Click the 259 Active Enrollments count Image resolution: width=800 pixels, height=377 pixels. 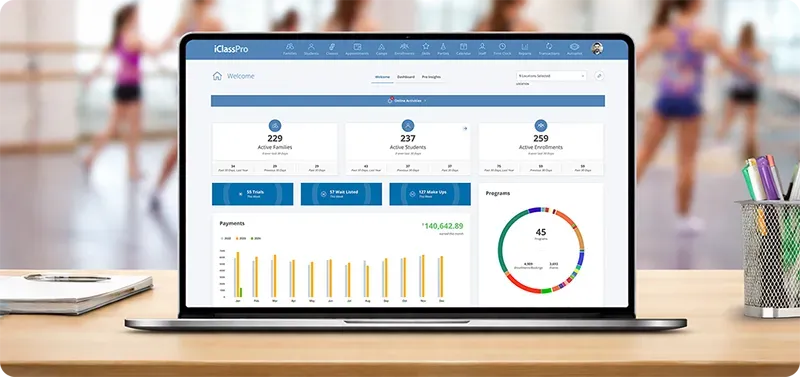coord(541,138)
